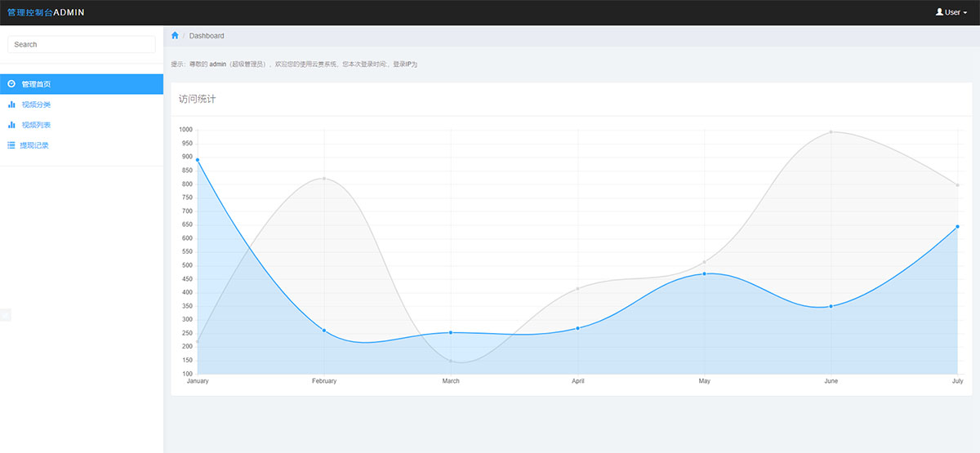Click the gray data point for January

[x=198, y=341]
